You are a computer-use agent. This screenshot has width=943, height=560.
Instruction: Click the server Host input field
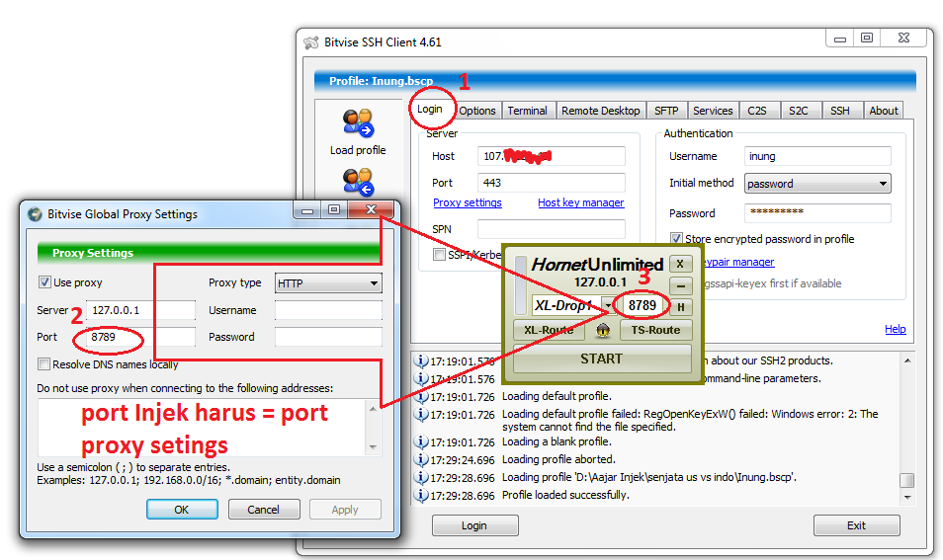552,156
